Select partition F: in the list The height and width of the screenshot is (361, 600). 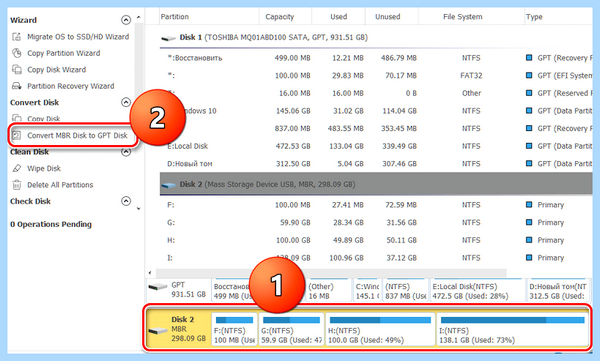click(376, 205)
